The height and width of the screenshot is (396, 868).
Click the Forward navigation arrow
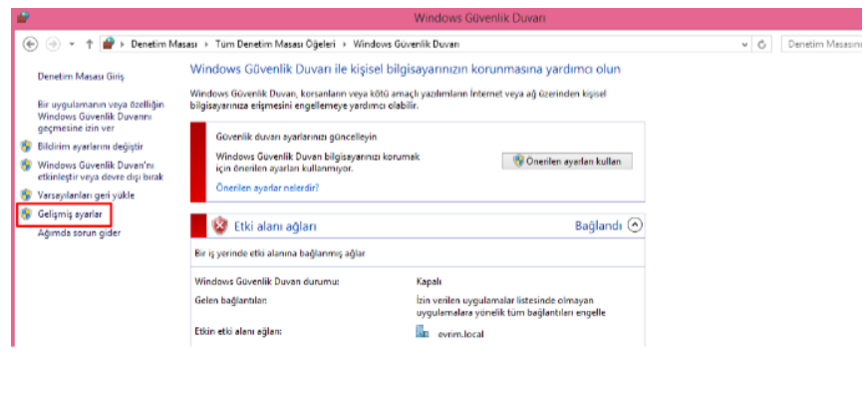click(x=53, y=45)
